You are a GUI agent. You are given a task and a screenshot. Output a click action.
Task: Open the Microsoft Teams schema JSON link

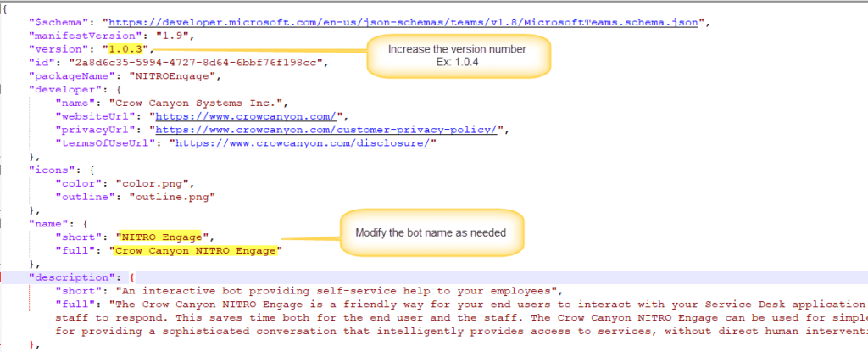click(x=403, y=23)
